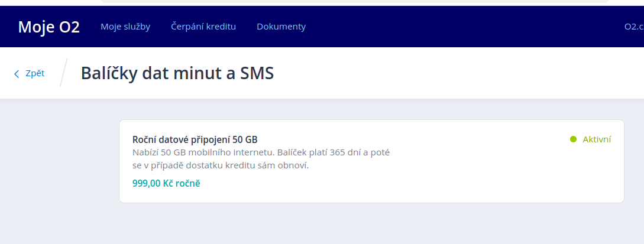Click the Moje O2 logo
This screenshot has width=644, height=244.
[x=48, y=27]
